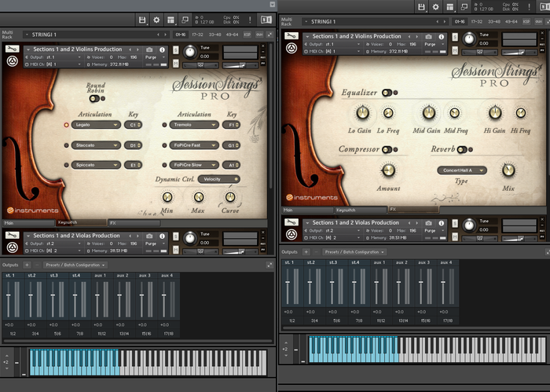
Task: Open the Legato articulation dropdown
Action: (97, 124)
